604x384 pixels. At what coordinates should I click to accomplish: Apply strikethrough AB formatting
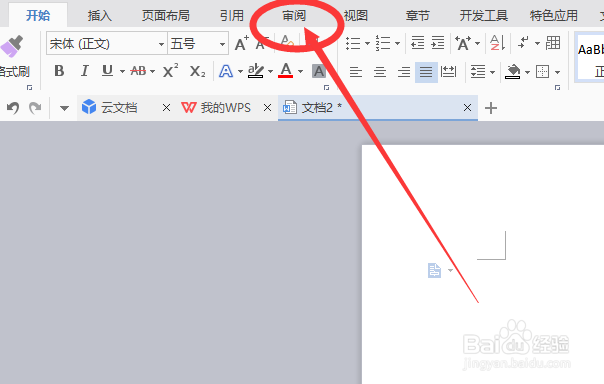(x=138, y=71)
